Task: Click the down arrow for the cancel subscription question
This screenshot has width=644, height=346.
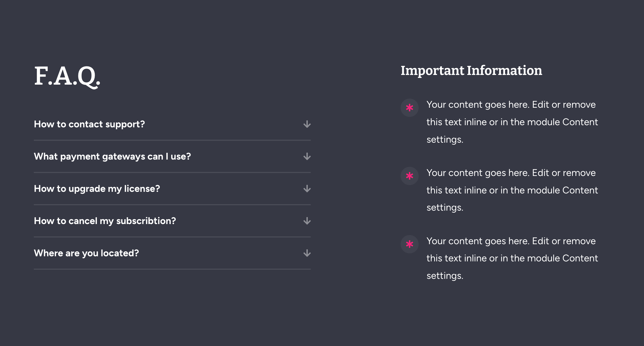Action: (307, 221)
